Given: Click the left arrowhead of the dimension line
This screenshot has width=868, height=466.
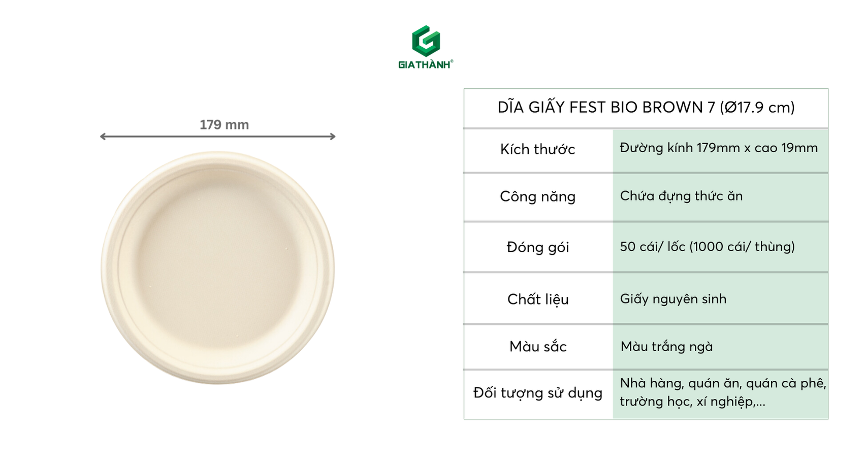Looking at the screenshot, I should pos(103,136).
